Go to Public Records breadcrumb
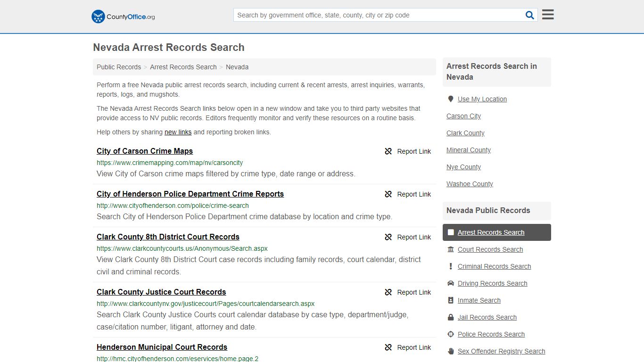 119,67
